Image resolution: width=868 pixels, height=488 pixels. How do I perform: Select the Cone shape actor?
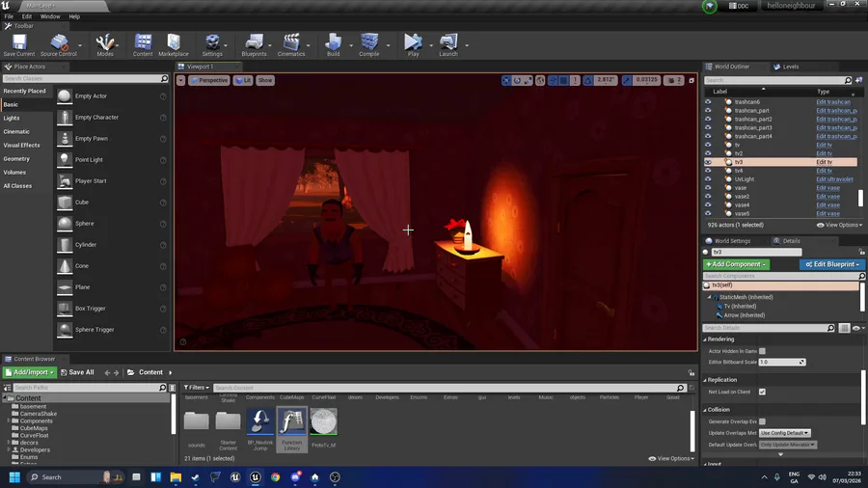coord(112,266)
